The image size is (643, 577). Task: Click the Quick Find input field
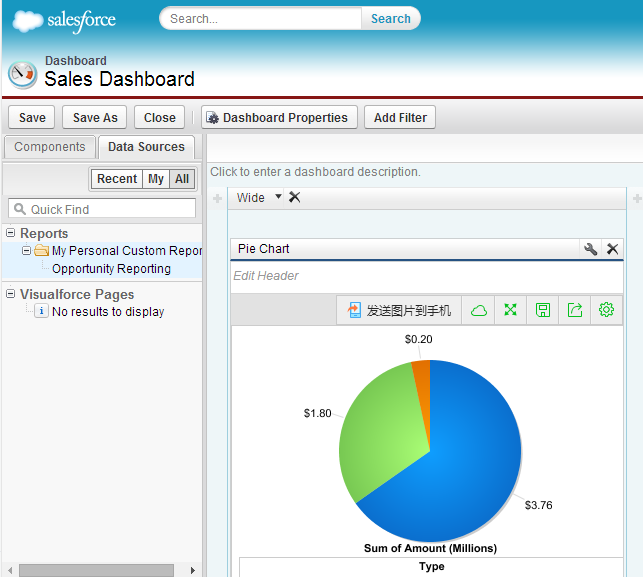tap(102, 209)
